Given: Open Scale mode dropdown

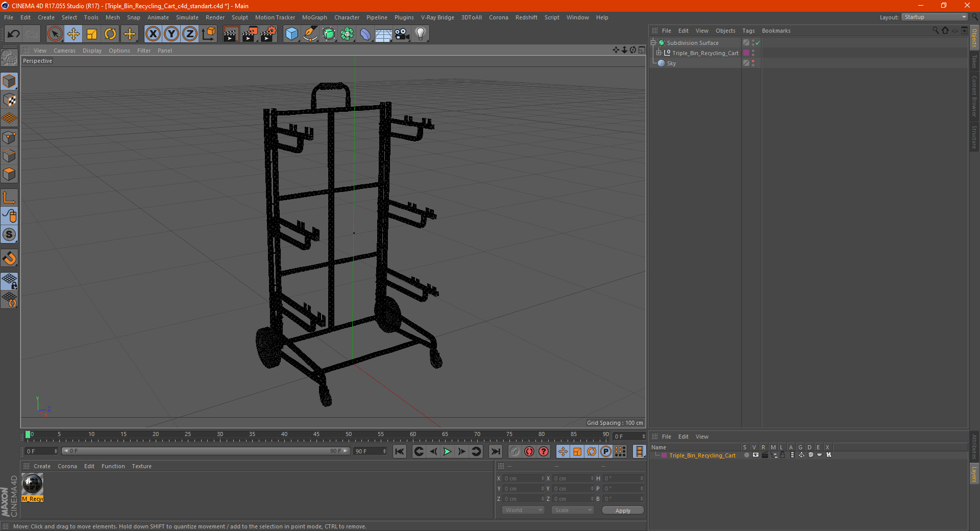Looking at the screenshot, I should (573, 510).
